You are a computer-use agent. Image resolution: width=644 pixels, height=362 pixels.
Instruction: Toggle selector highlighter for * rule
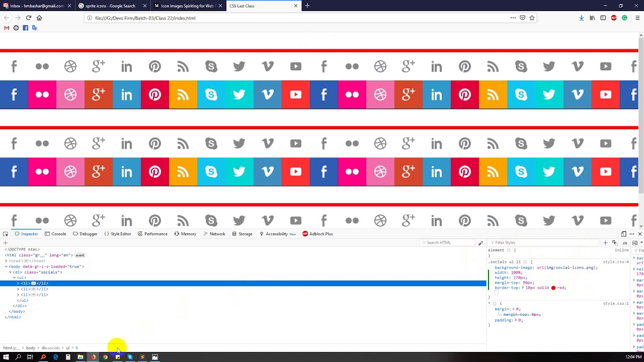click(x=494, y=304)
